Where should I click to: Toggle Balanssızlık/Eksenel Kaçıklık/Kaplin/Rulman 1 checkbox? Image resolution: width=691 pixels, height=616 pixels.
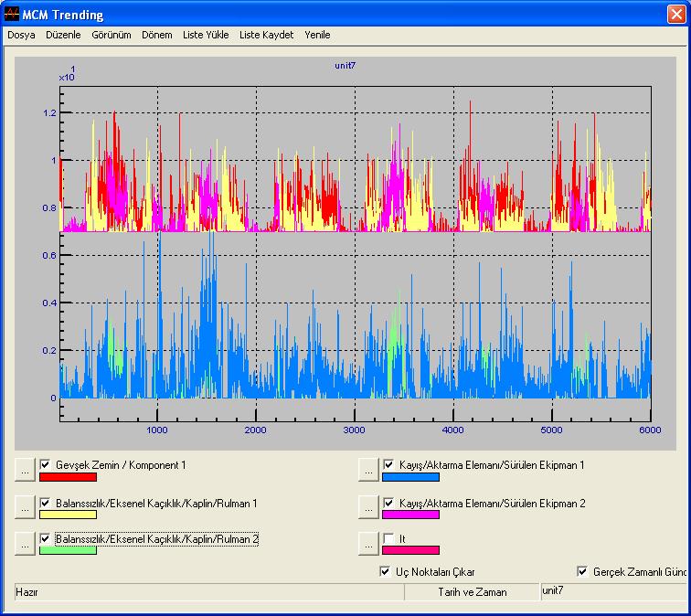click(46, 503)
